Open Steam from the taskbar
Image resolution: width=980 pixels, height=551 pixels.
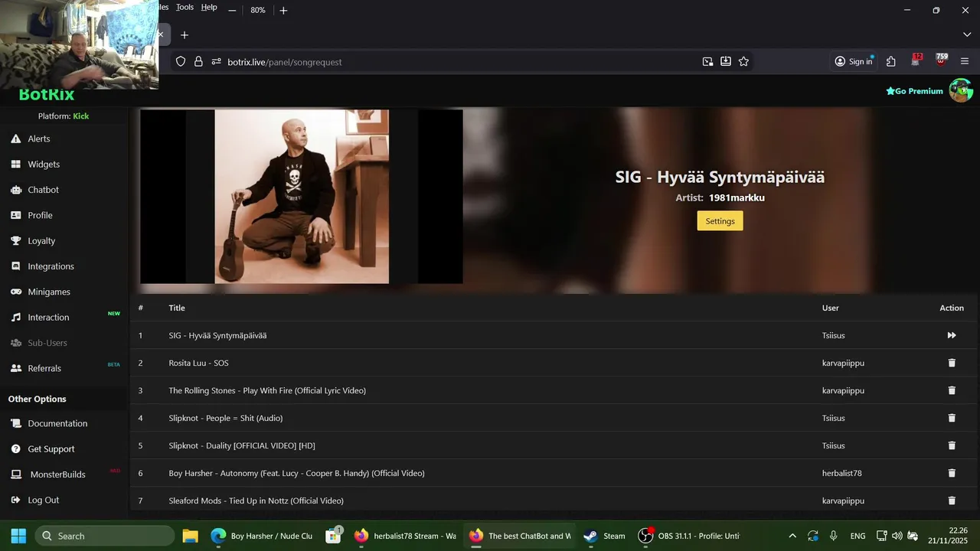click(605, 536)
